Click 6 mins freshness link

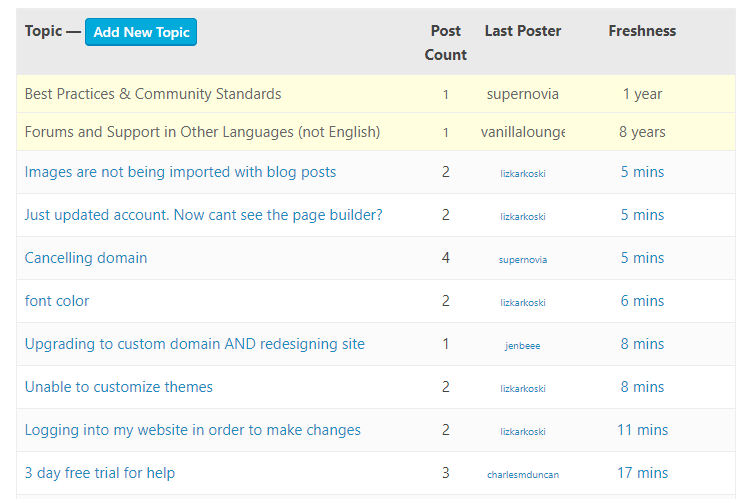[642, 301]
